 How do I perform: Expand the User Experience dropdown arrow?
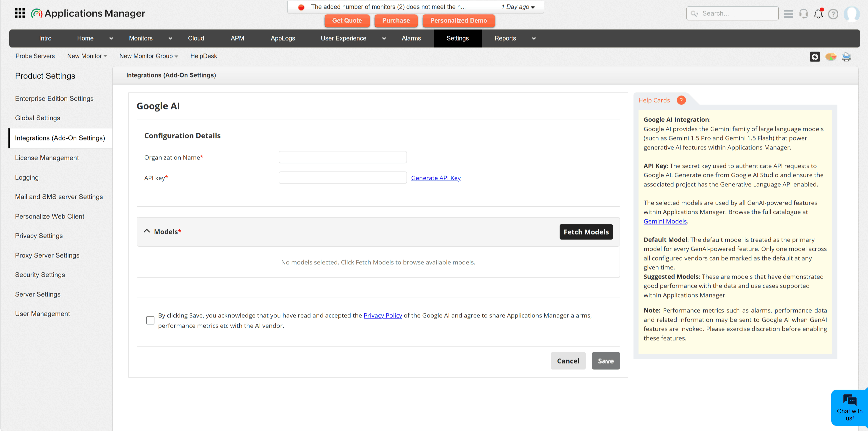[384, 38]
